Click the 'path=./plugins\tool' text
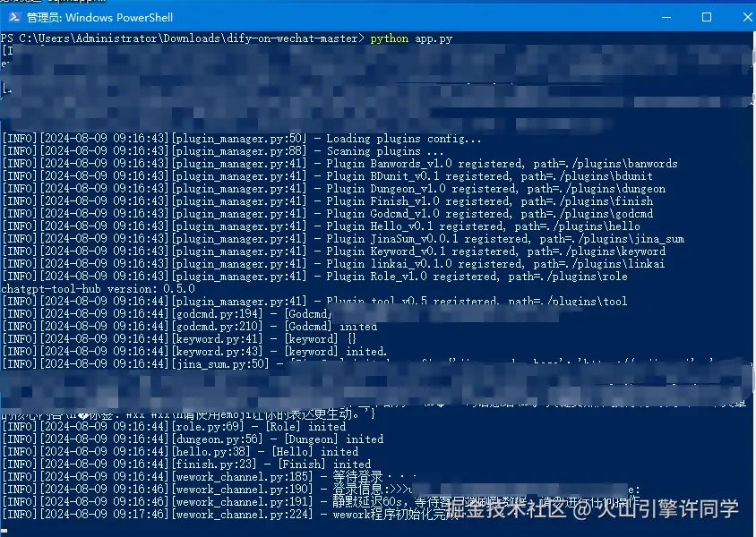756x537 pixels. point(568,302)
